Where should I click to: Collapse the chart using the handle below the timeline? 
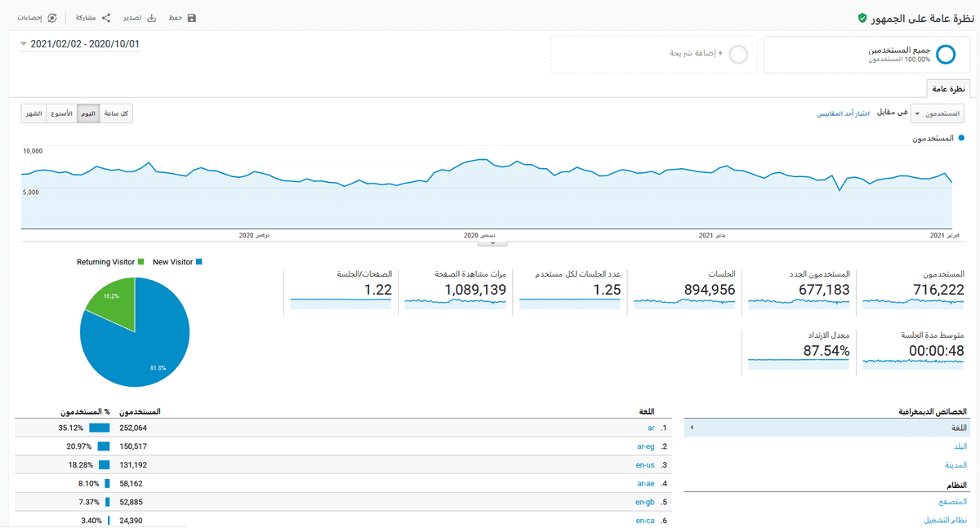point(492,243)
